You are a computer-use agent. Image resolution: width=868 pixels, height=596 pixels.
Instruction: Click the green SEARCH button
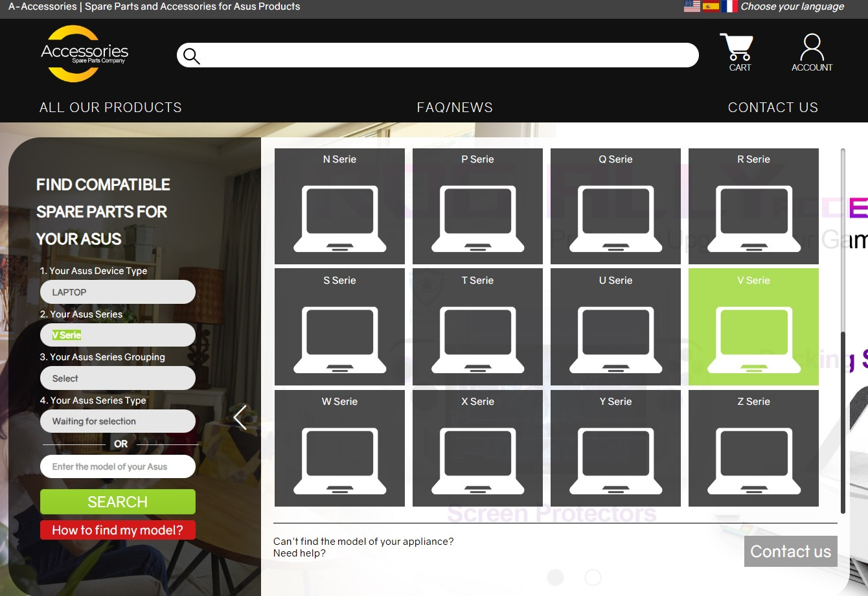pos(118,502)
